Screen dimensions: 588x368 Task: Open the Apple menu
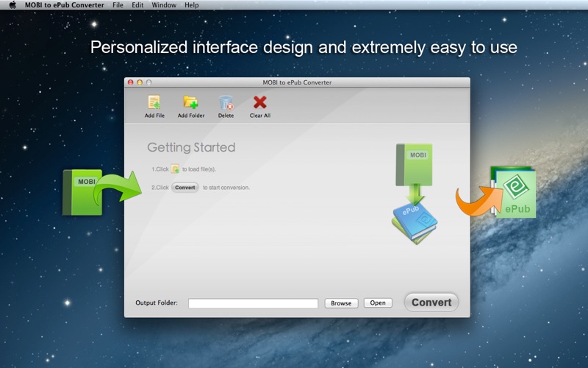[x=12, y=5]
